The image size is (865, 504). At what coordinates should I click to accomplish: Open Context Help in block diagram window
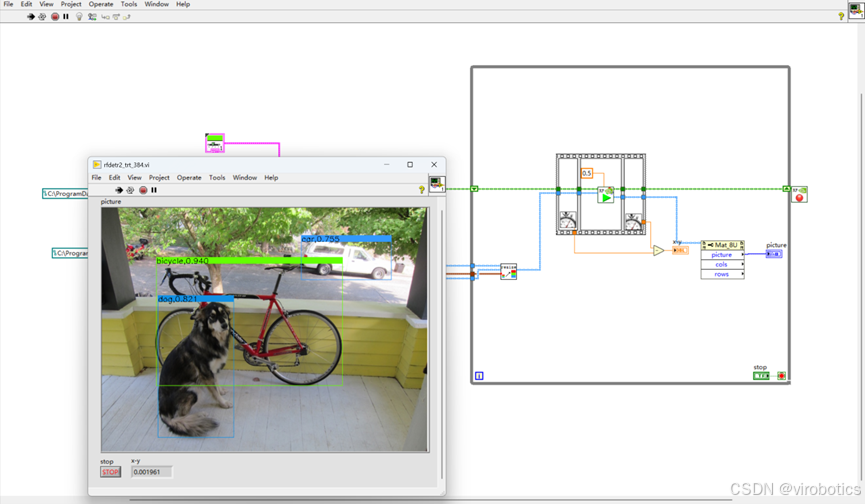point(841,17)
